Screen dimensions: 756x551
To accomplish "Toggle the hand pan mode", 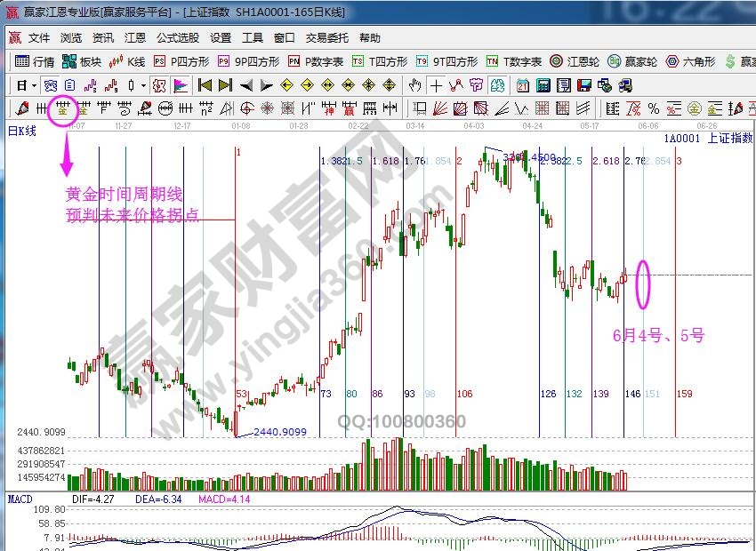I will (x=414, y=85).
